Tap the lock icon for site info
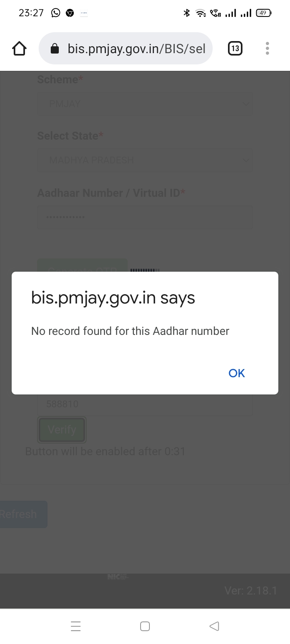The image size is (290, 644). 55,49
